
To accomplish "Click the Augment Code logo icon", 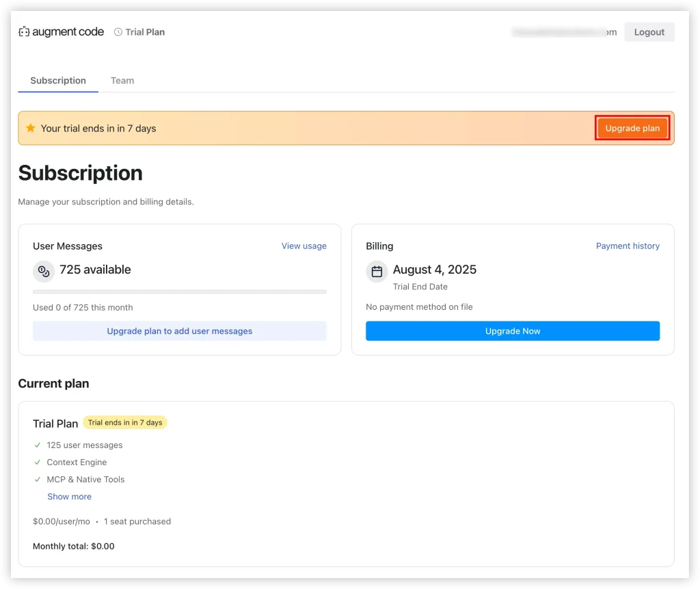I will pyautogui.click(x=24, y=31).
